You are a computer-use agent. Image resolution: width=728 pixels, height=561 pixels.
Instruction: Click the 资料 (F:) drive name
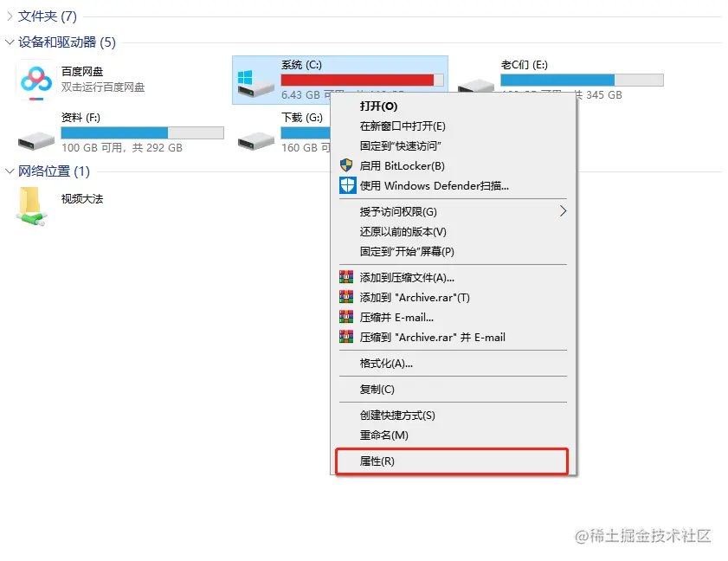pyautogui.click(x=81, y=118)
